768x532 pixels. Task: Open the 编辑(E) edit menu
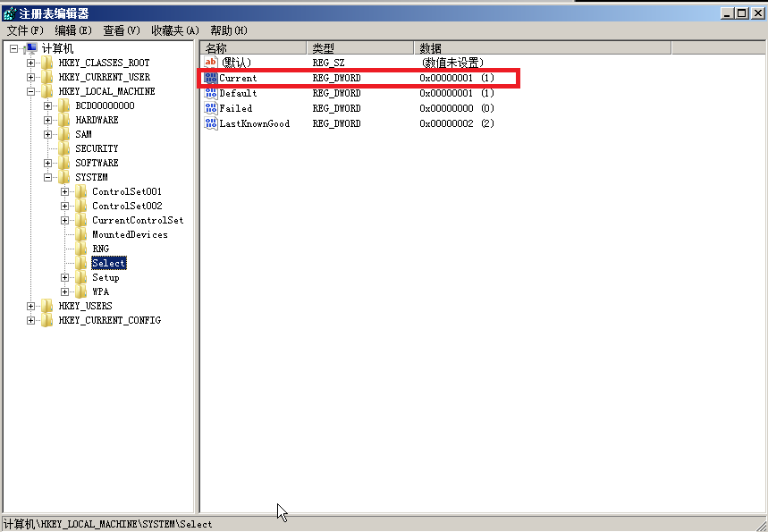(x=73, y=30)
